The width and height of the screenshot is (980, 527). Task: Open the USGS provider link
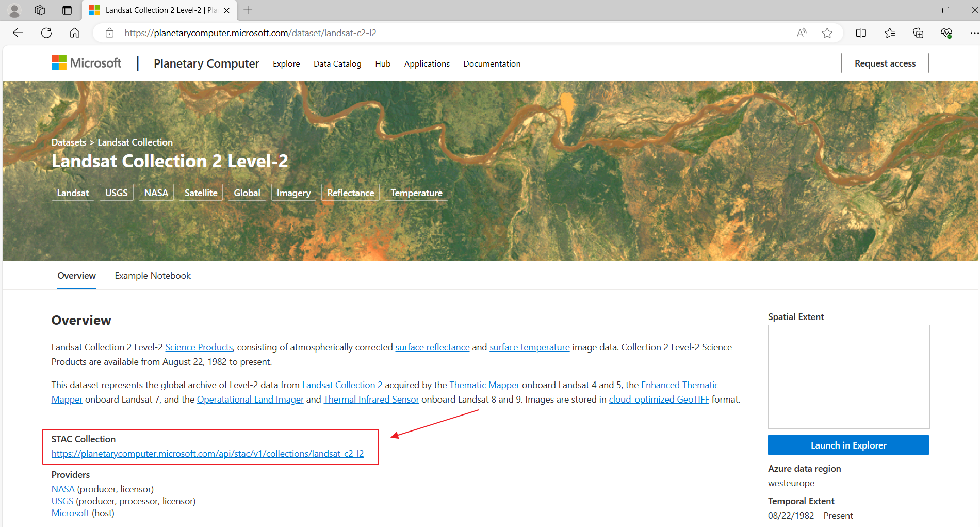(63, 501)
